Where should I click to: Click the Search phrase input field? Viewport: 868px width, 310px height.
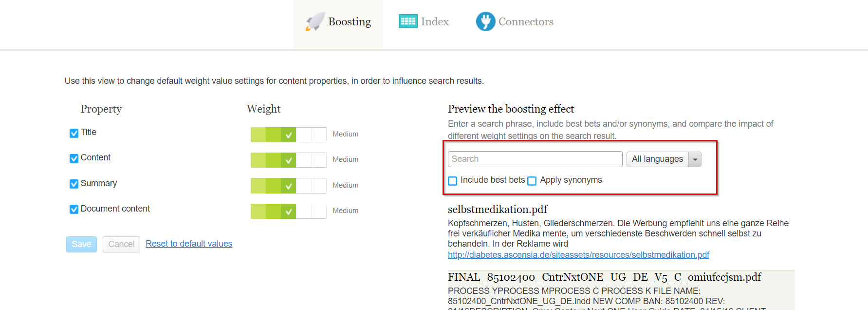pos(535,159)
